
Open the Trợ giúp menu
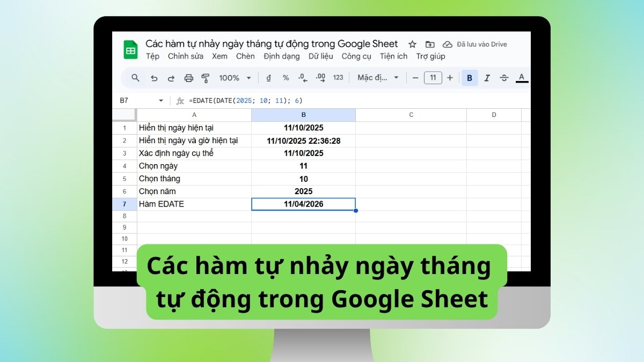tap(431, 56)
